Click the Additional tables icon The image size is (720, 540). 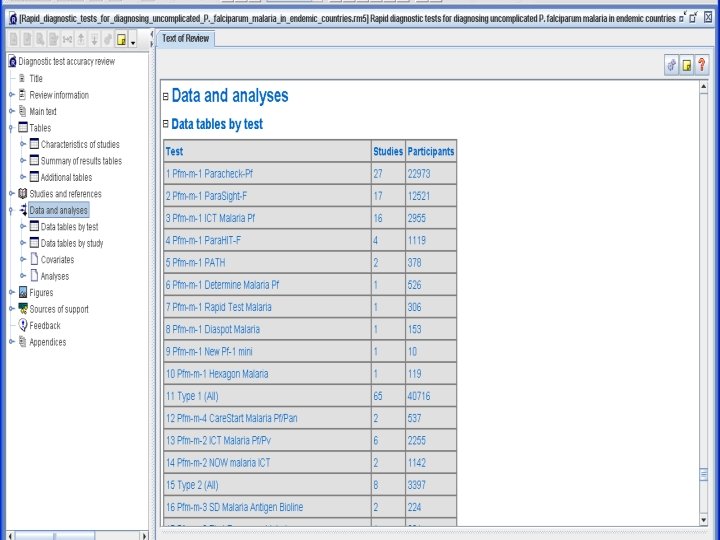tap(34, 177)
